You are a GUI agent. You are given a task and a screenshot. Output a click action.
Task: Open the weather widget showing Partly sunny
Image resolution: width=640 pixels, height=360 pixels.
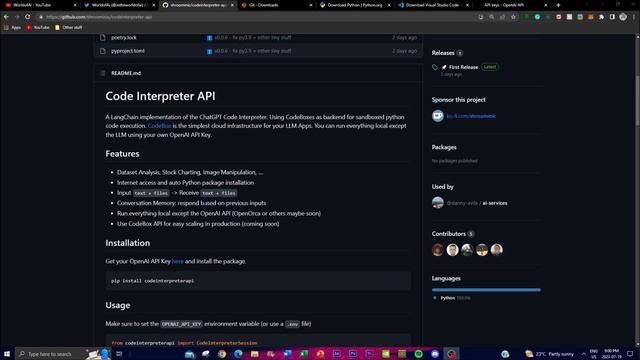tap(549, 354)
